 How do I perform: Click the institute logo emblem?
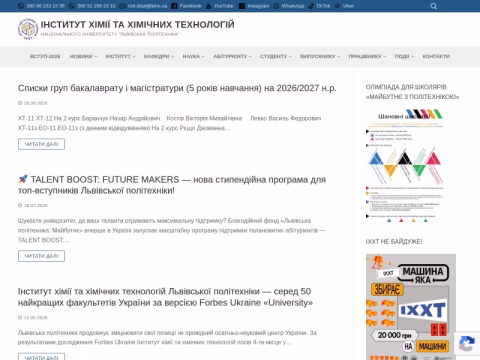[x=28, y=29]
